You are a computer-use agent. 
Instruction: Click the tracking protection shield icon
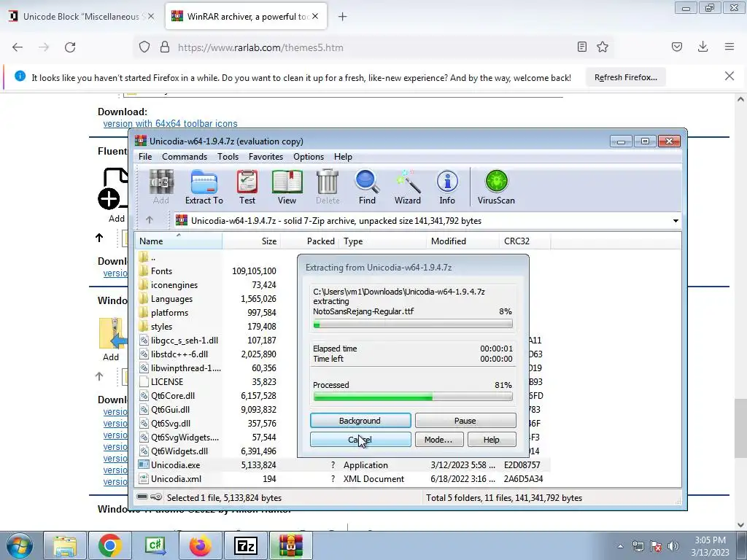pos(144,47)
